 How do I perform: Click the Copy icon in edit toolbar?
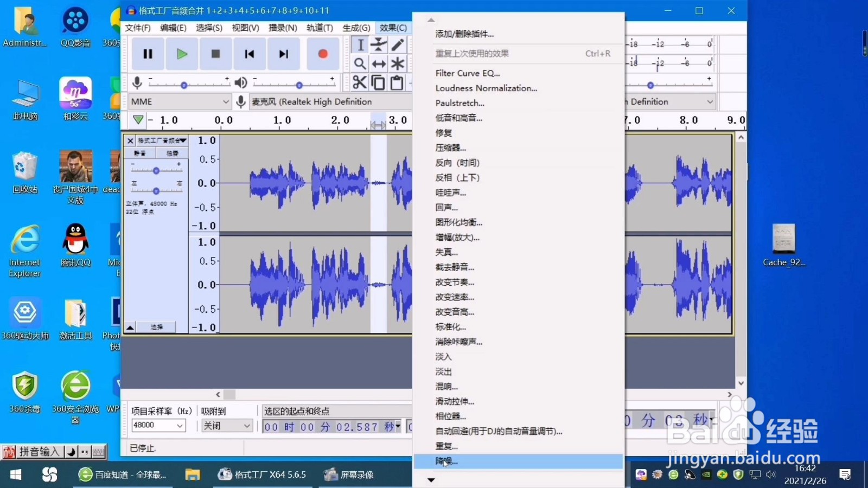click(x=378, y=82)
